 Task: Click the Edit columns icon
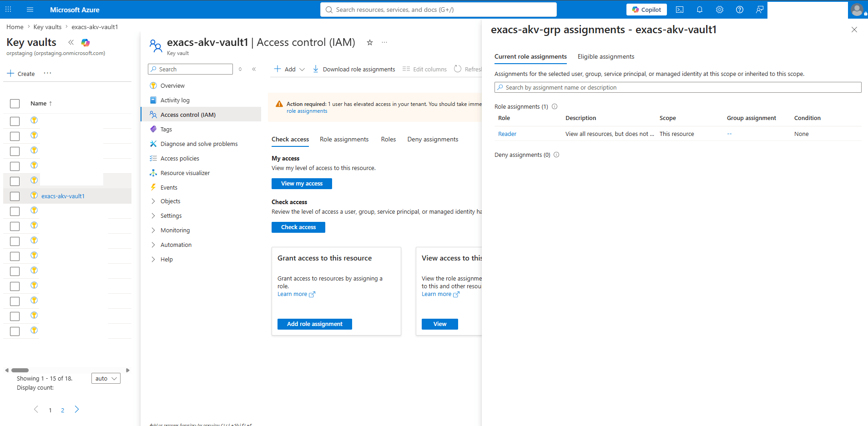(406, 69)
